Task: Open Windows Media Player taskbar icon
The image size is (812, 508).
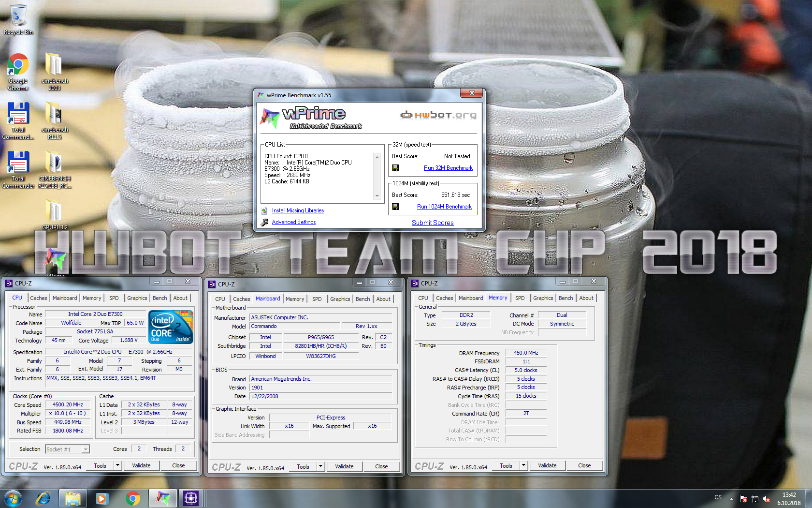Action: point(102,498)
